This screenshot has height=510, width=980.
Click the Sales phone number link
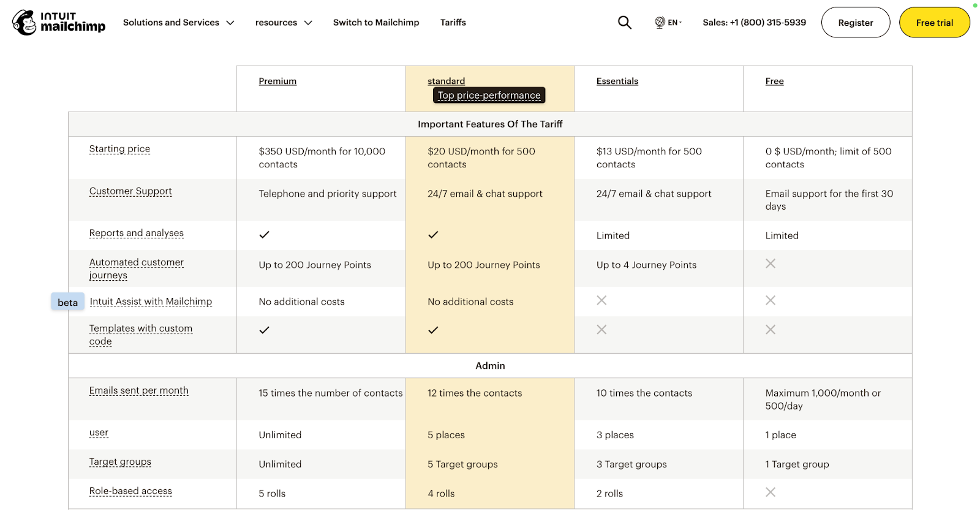pos(753,22)
